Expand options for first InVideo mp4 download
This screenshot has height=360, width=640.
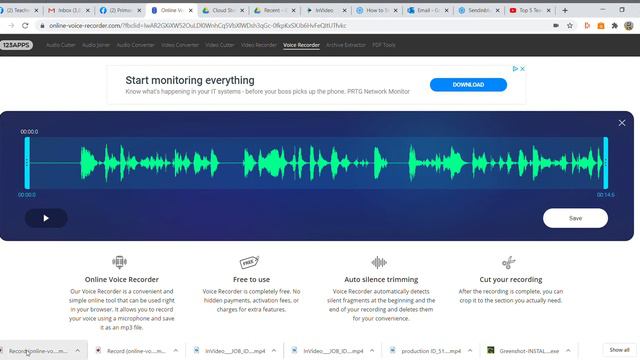tap(274, 351)
